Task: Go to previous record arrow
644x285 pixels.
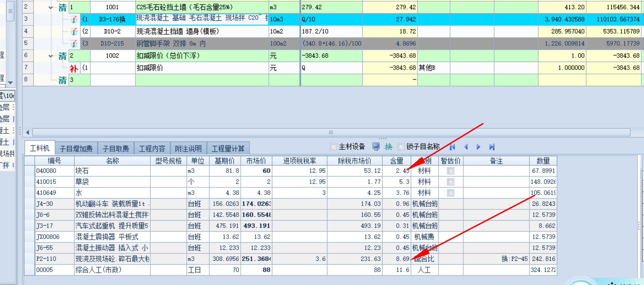Action: tap(466, 146)
